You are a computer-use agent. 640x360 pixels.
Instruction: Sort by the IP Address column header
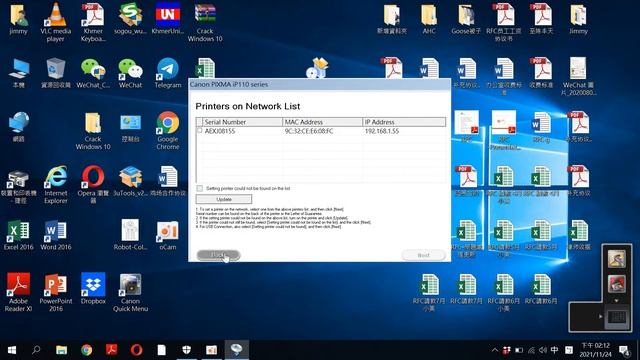tap(404, 122)
